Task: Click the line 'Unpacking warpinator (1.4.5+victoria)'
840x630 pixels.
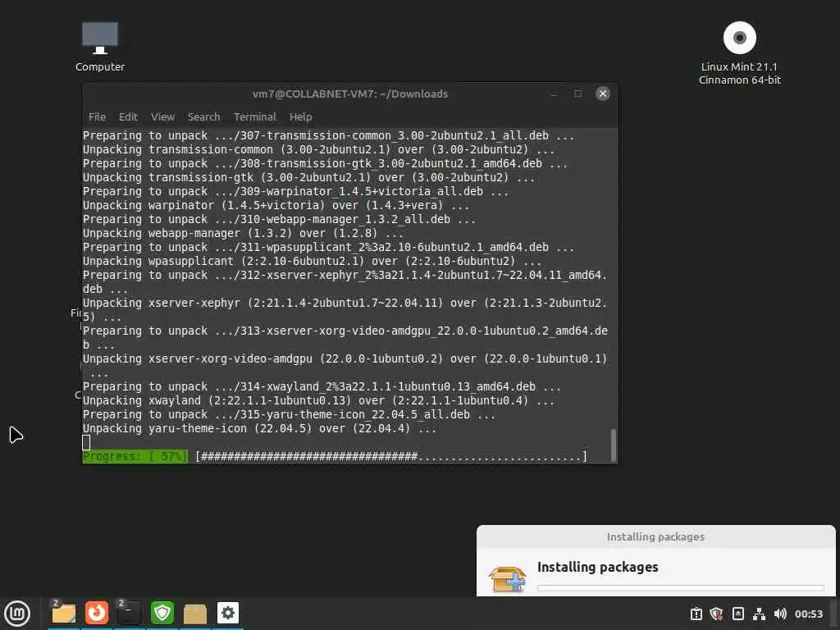Action: [x=276, y=206]
